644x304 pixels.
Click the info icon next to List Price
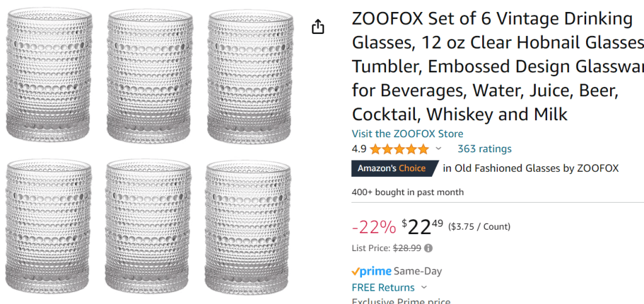coord(429,248)
